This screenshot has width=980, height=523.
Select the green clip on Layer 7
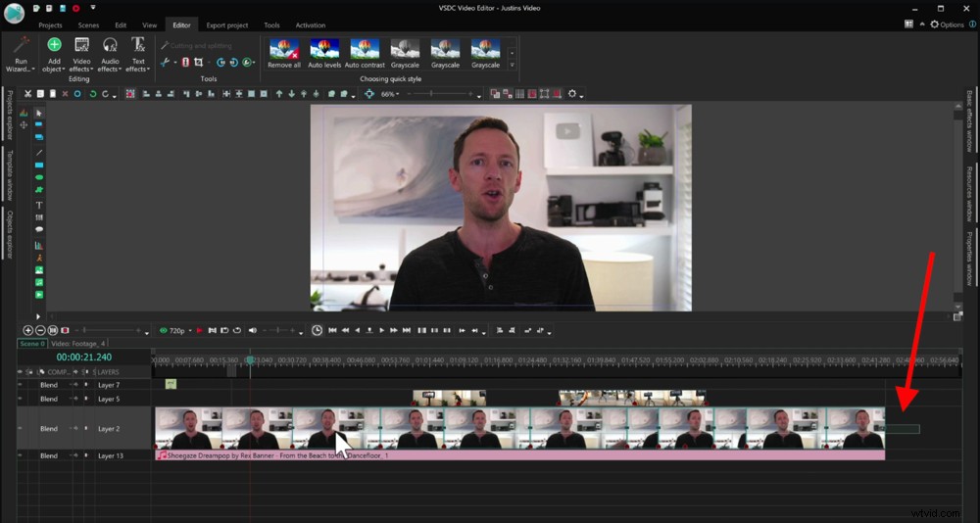tap(171, 384)
